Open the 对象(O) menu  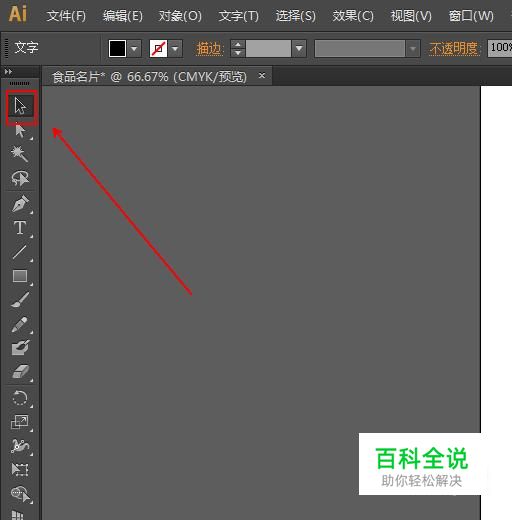click(180, 16)
